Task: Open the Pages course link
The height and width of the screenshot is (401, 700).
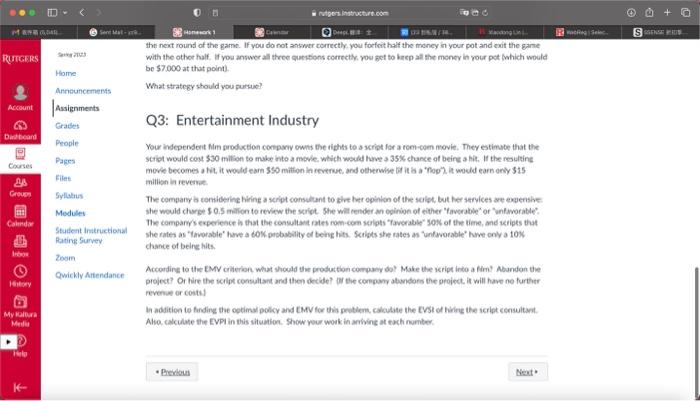Action: pyautogui.click(x=65, y=161)
